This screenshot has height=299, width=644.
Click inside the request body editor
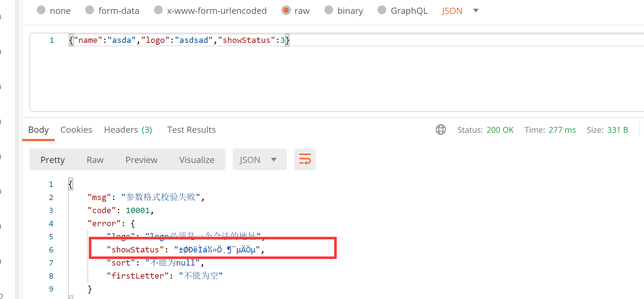(337, 73)
